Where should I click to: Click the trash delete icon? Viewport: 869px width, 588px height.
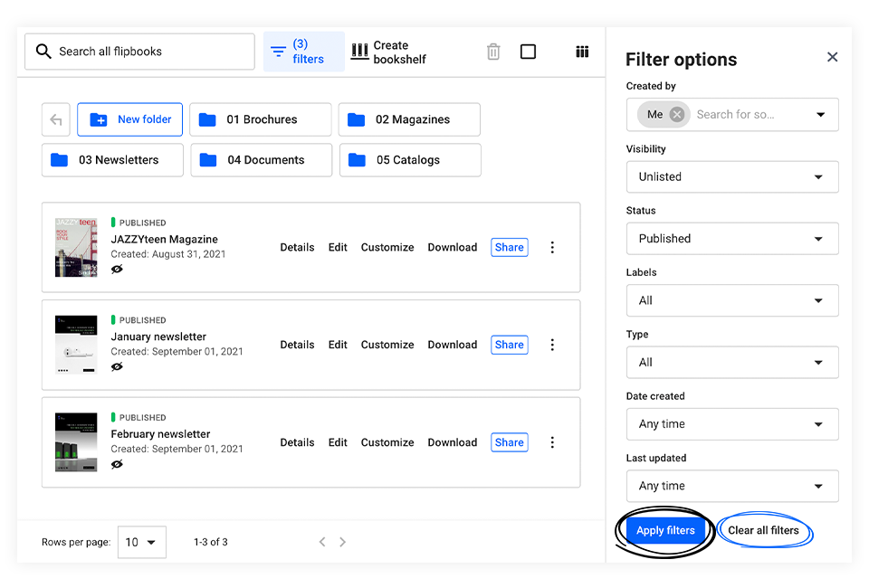493,52
